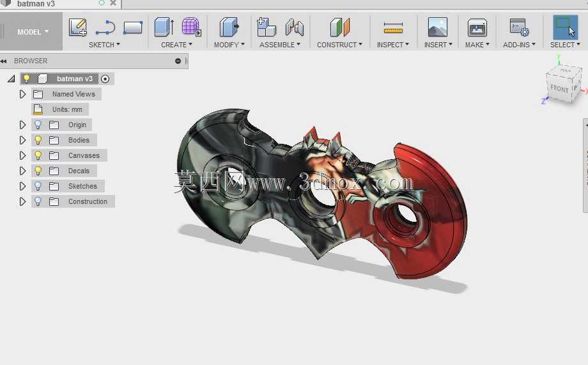This screenshot has width=588, height=365.
Task: Open the MAKE menu
Action: click(477, 45)
